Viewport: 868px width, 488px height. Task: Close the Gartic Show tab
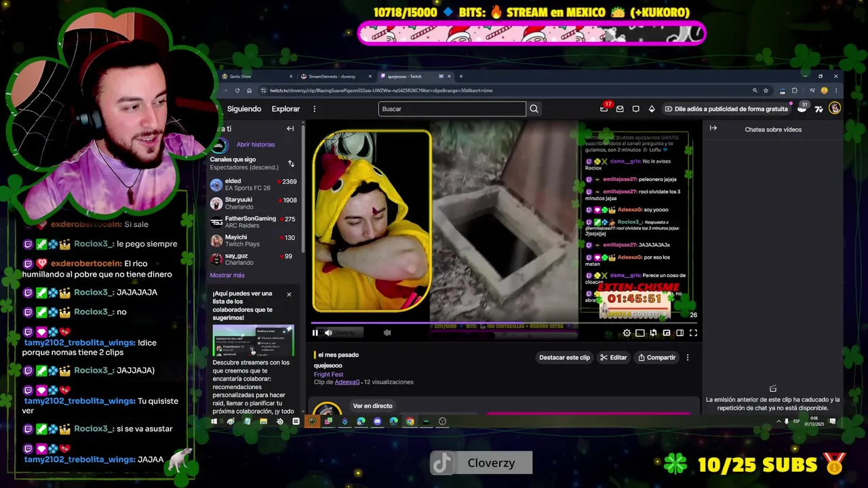point(291,76)
